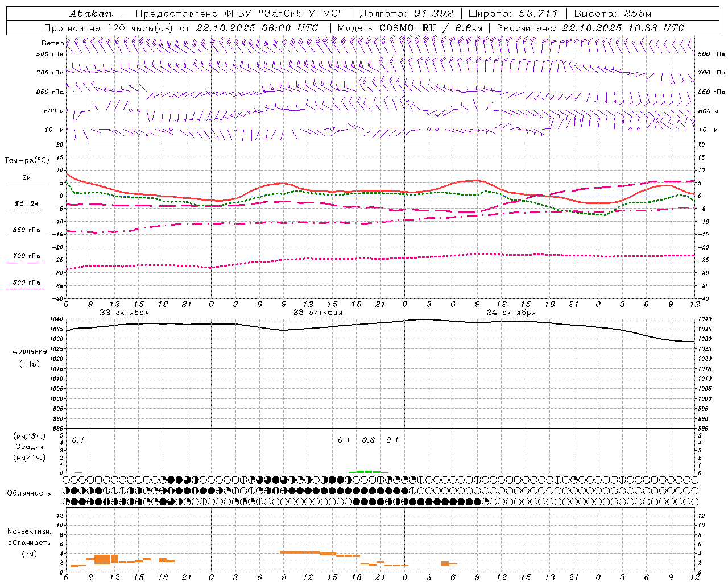This screenshot has width=728, height=582.
Task: Click the green precipitation bar
Action: coord(364,471)
